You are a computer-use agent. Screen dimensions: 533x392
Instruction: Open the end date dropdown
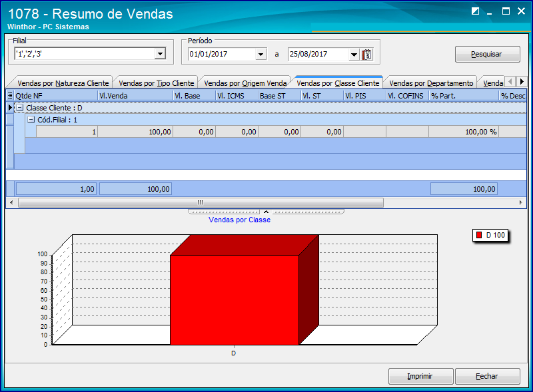click(354, 55)
